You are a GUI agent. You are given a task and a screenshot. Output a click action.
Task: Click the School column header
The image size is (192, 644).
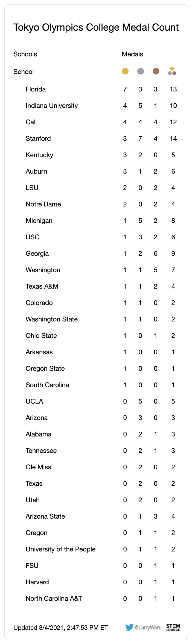click(x=24, y=72)
